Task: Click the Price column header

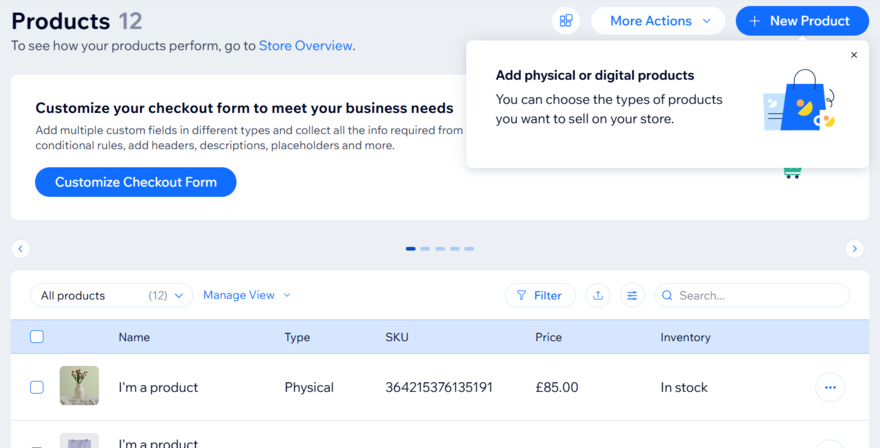Action: coord(548,337)
